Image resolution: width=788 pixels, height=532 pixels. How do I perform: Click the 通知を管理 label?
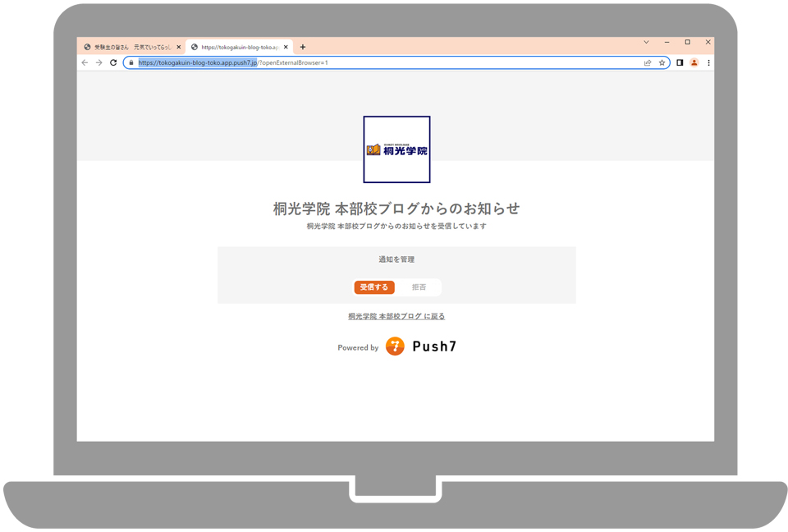click(x=396, y=259)
